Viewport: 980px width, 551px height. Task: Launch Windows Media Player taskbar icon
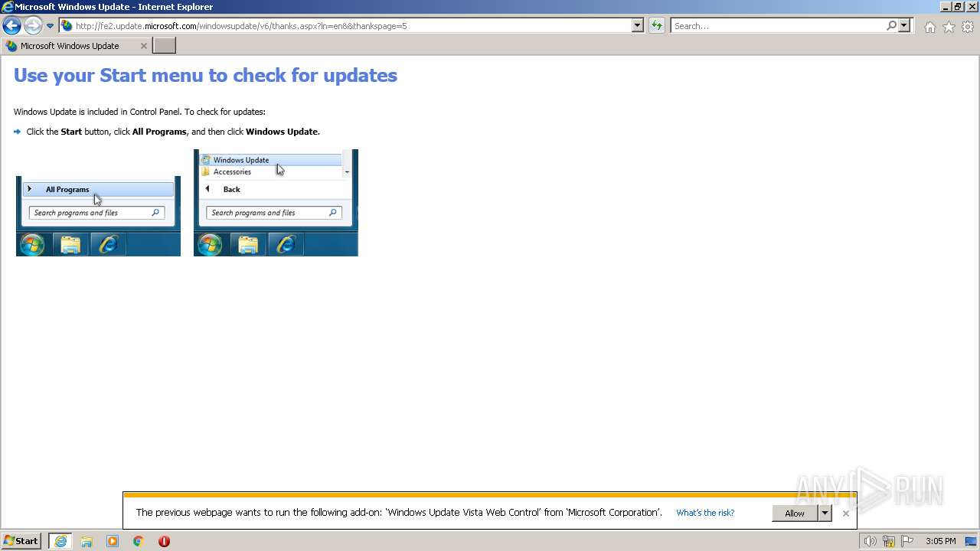pyautogui.click(x=113, y=541)
